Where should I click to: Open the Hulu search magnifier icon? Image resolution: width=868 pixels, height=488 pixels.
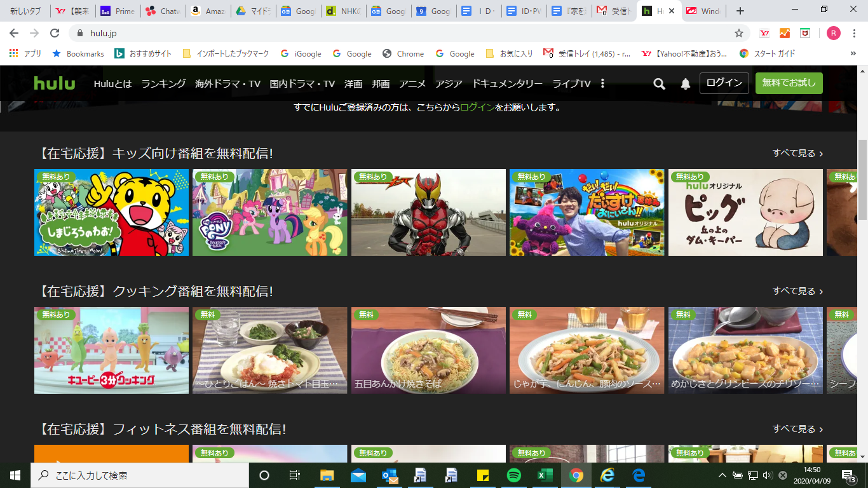click(x=659, y=84)
